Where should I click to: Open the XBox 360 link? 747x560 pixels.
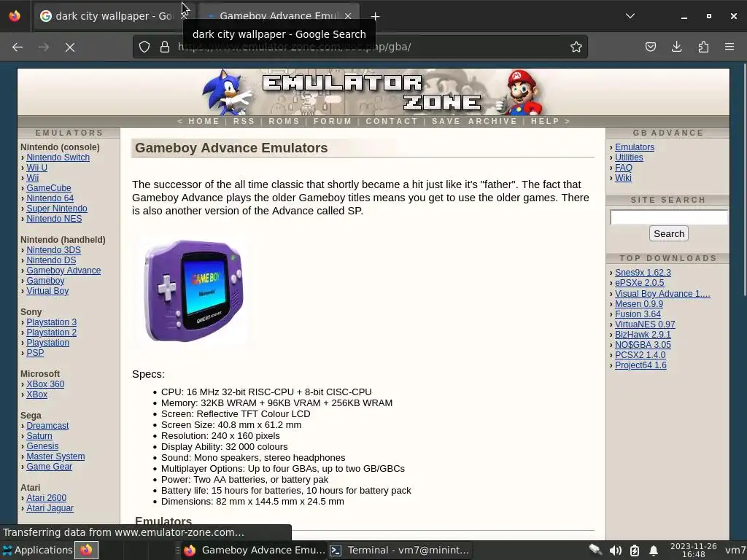click(45, 384)
